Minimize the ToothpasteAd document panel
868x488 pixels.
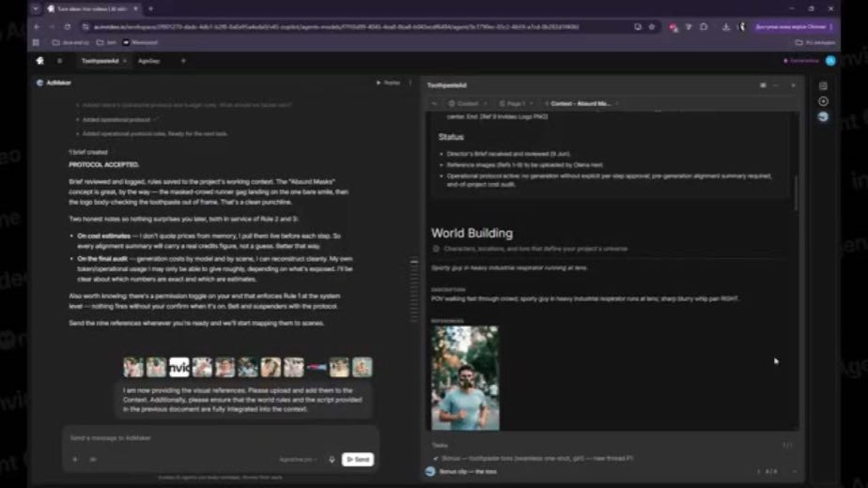(776, 85)
